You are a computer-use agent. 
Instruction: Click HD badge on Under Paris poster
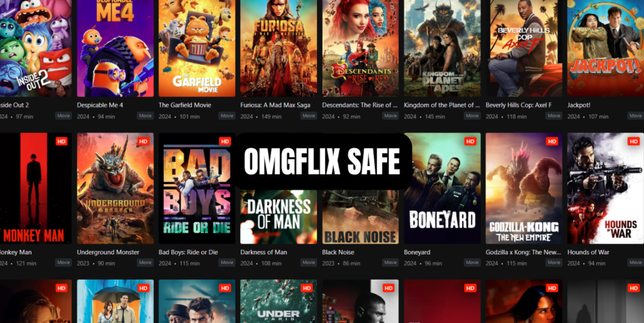click(x=306, y=288)
